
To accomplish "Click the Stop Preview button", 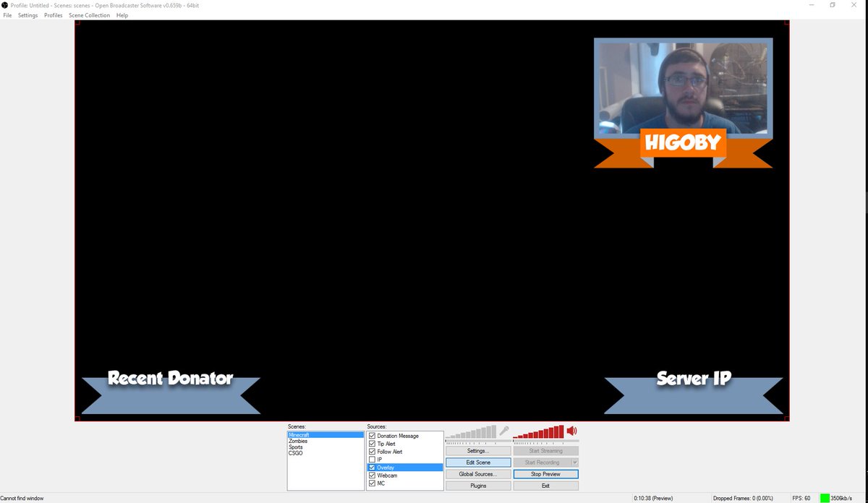I will 546,474.
